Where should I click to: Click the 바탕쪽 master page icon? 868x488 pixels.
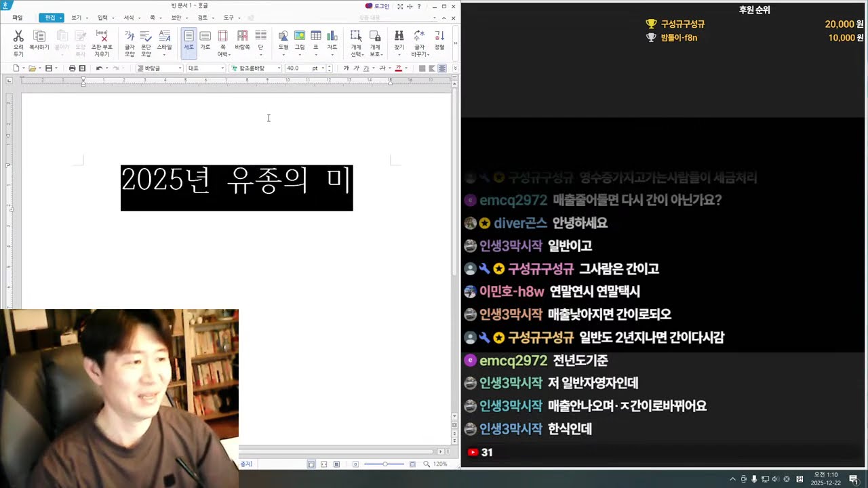pos(242,36)
